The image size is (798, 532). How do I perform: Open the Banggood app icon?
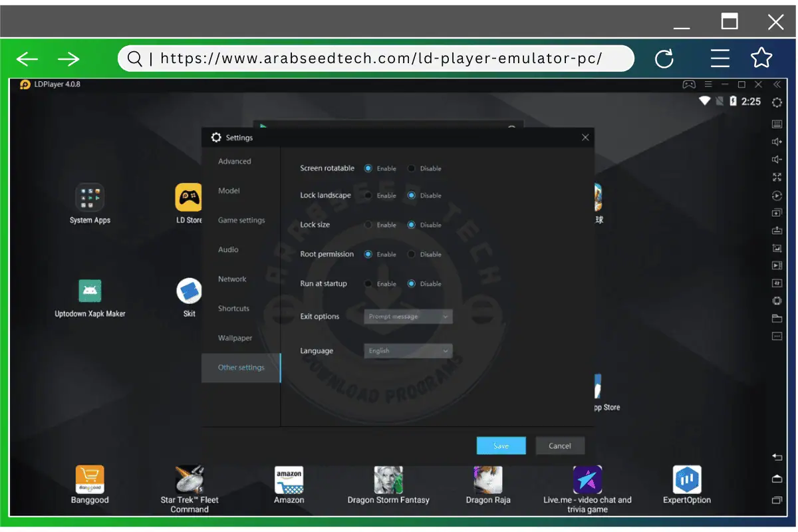pyautogui.click(x=90, y=479)
